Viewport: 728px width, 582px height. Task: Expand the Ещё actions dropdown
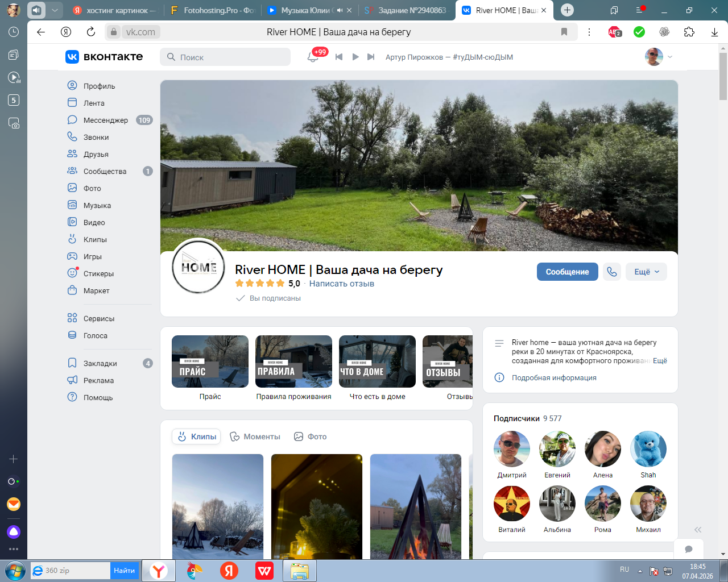pos(647,272)
